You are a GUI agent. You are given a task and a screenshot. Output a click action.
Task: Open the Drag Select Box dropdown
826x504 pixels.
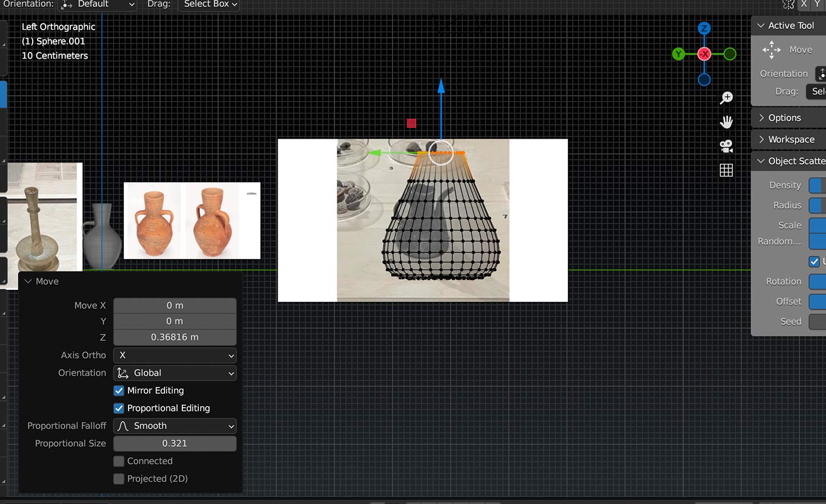tap(210, 5)
